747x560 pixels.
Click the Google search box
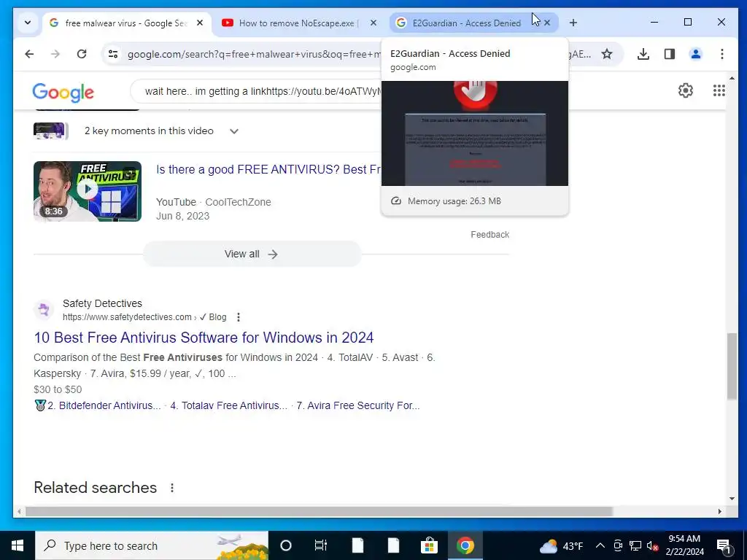(256, 91)
